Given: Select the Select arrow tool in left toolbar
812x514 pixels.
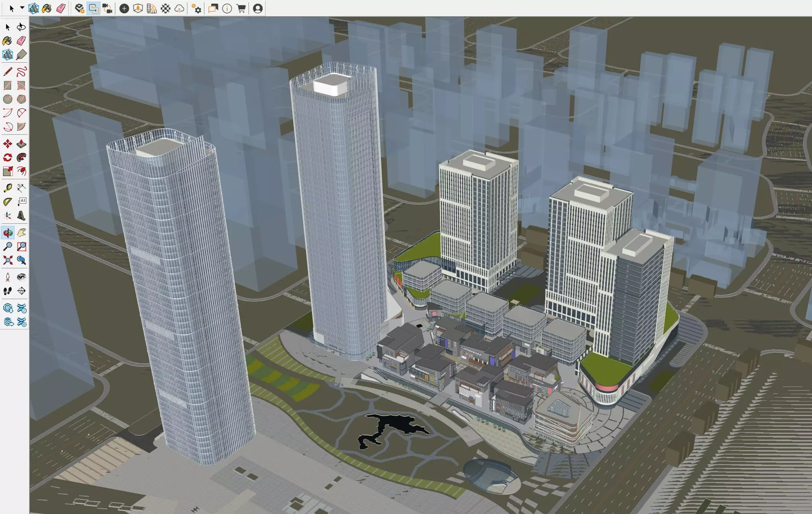Looking at the screenshot, I should coord(8,27).
